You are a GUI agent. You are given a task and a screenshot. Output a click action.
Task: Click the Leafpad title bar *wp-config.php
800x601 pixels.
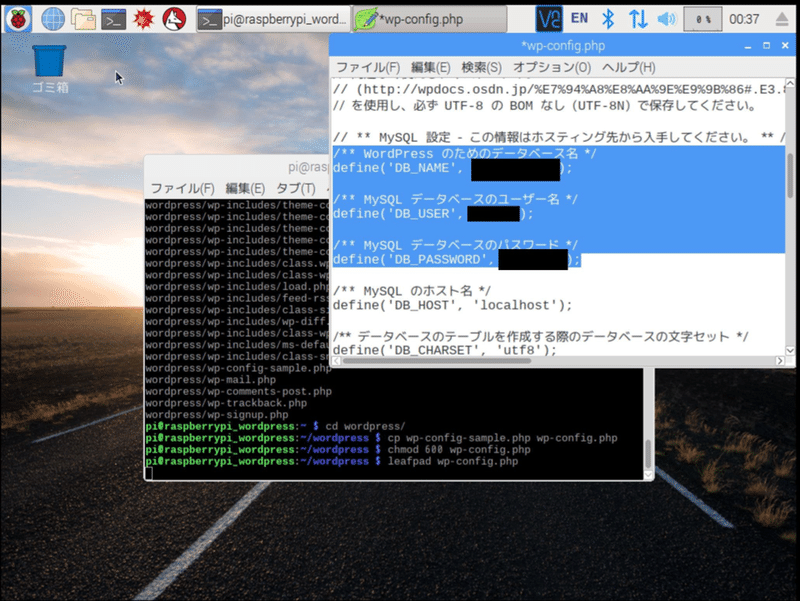pyautogui.click(x=563, y=46)
